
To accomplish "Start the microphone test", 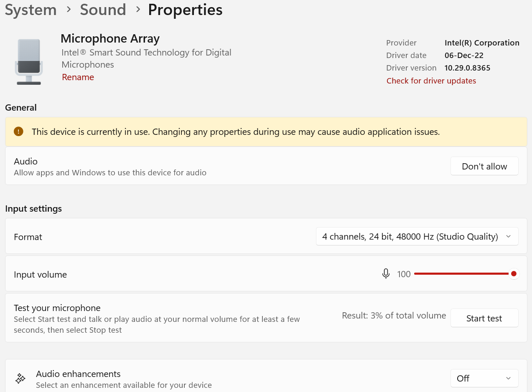I will [484, 319].
